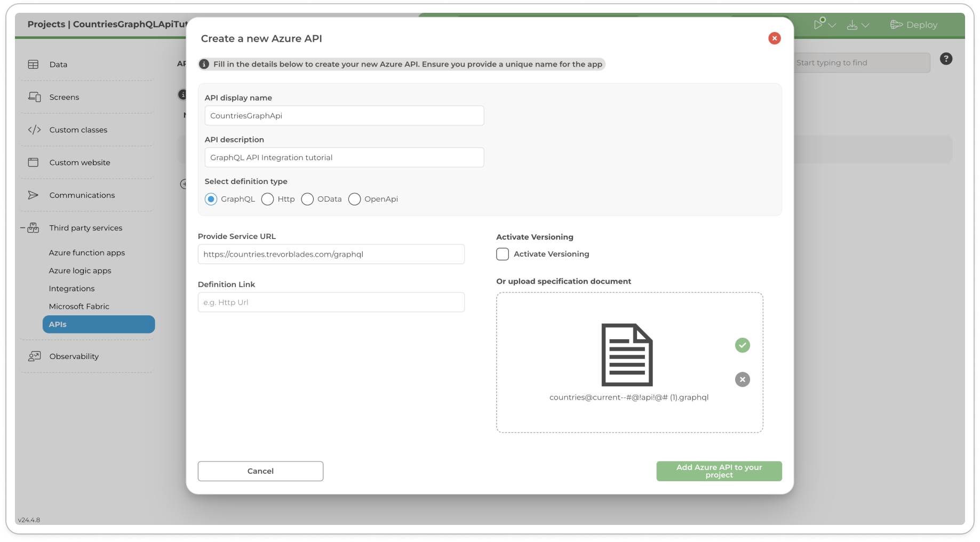Image resolution: width=980 pixels, height=542 pixels.
Task: Click the Screens devices icon
Action: coord(34,97)
